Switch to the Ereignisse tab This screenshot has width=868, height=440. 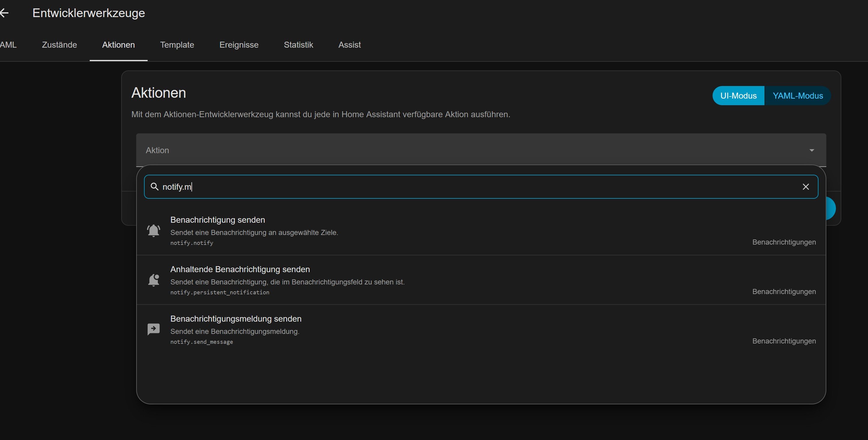click(239, 45)
